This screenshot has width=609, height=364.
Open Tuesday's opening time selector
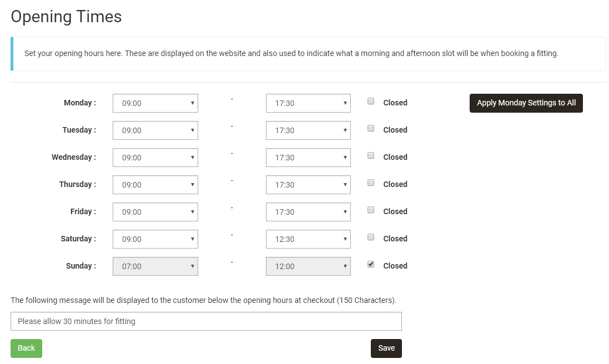pyautogui.click(x=155, y=130)
